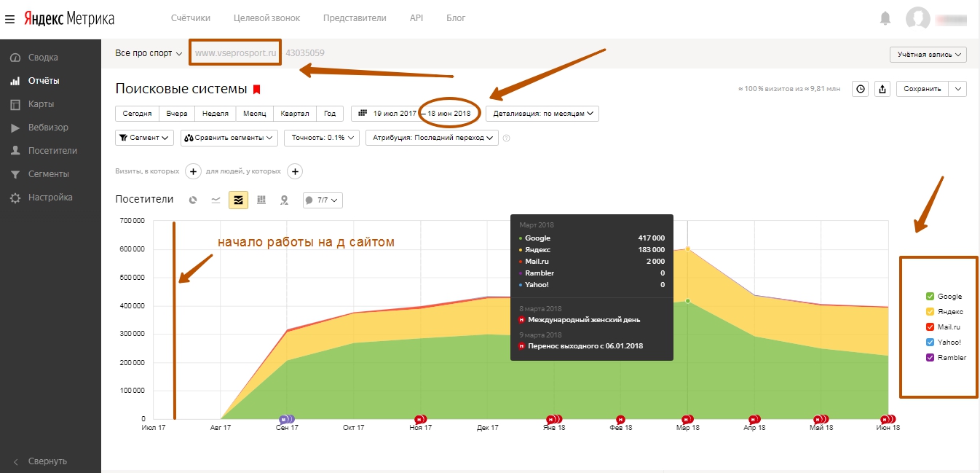980x473 pixels.
Task: Open Сравнить сегменты dropdown
Action: (x=229, y=138)
